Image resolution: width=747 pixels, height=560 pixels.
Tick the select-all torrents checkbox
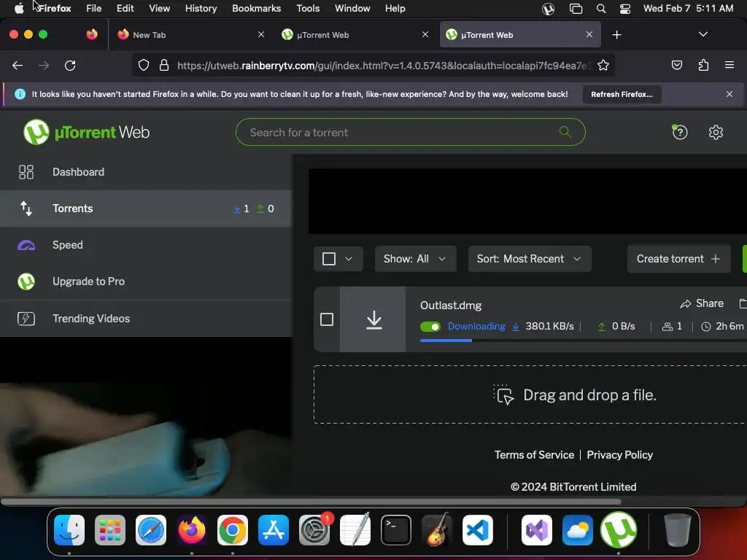click(329, 259)
